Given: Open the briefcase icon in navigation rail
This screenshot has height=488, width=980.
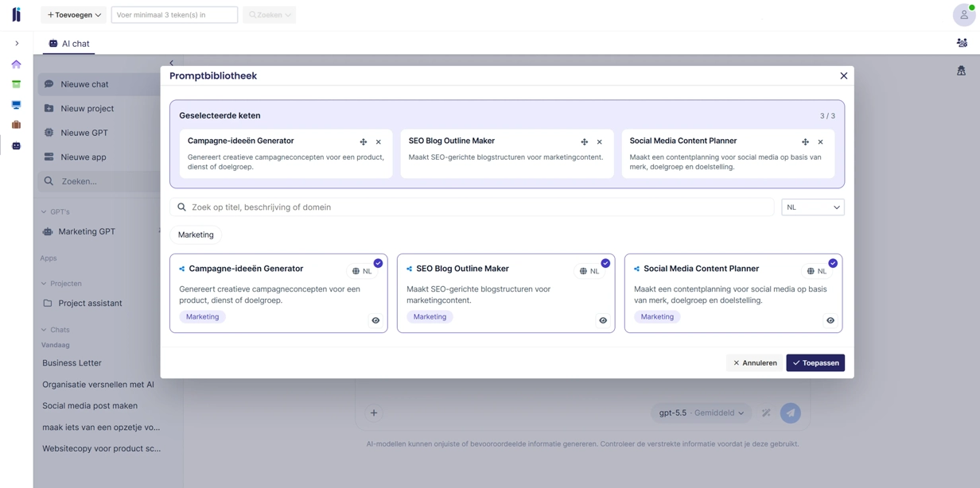Looking at the screenshot, I should point(16,125).
